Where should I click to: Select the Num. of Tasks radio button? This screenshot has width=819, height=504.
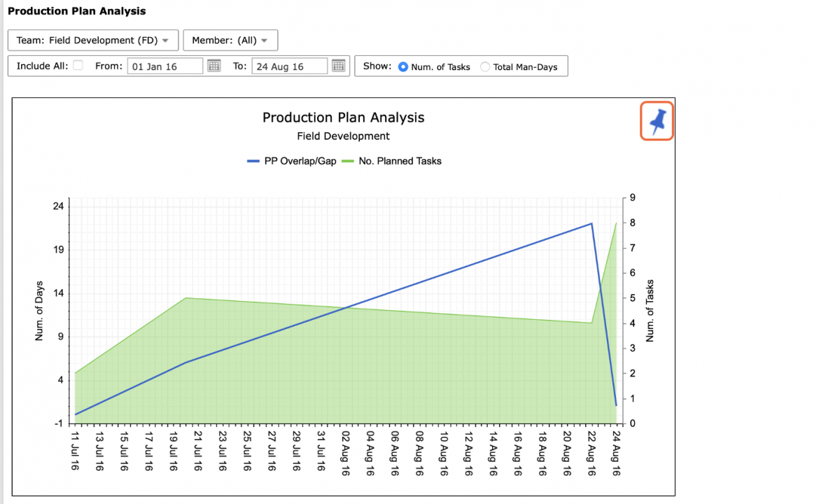pyautogui.click(x=402, y=67)
